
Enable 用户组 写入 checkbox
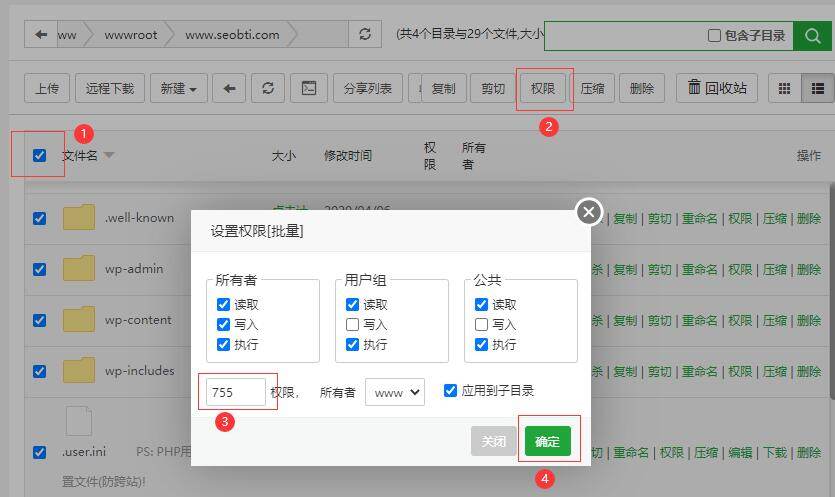point(353,324)
